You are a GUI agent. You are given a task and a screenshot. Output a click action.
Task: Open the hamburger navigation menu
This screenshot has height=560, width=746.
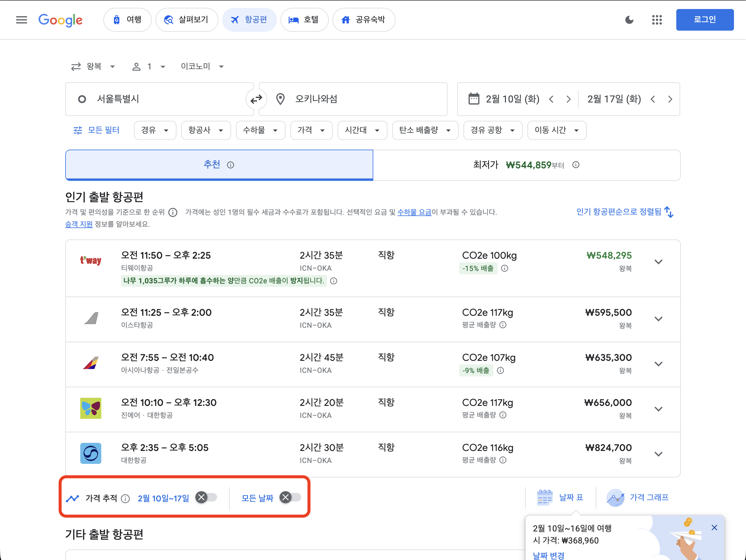tap(21, 20)
